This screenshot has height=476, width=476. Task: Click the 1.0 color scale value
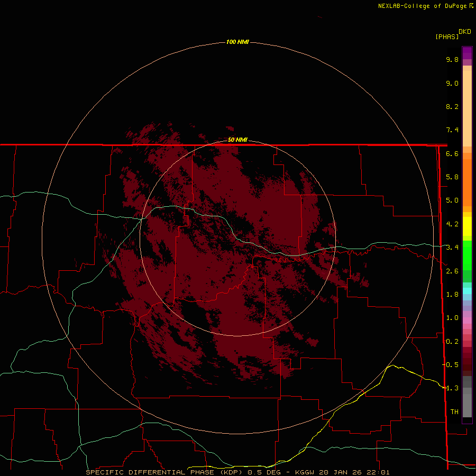452,318
